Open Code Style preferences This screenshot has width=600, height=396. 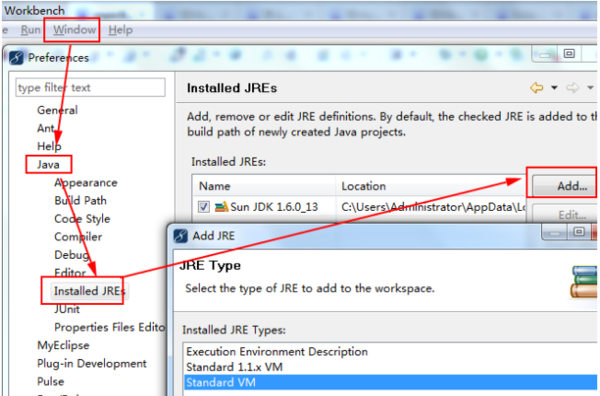point(82,218)
